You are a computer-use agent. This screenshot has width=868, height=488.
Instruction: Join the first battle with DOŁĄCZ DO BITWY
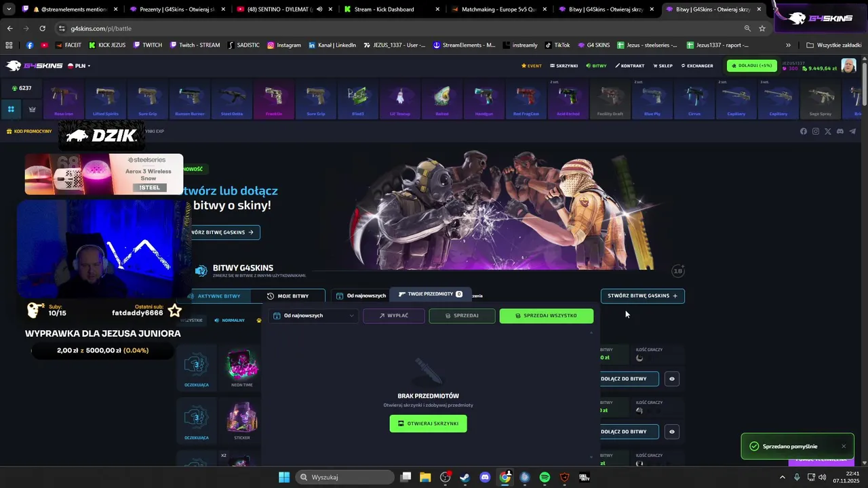629,379
